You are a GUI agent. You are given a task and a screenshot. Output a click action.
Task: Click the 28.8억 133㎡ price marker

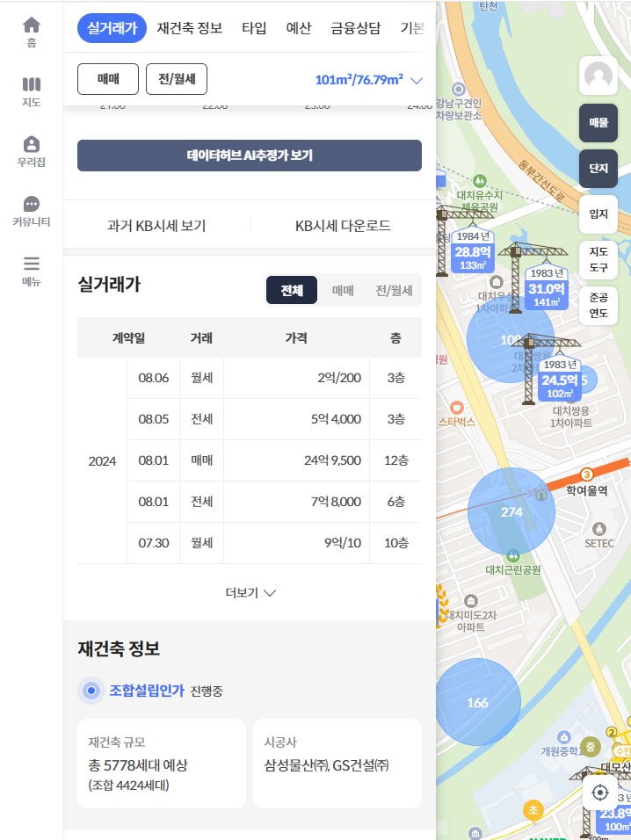tap(473, 252)
